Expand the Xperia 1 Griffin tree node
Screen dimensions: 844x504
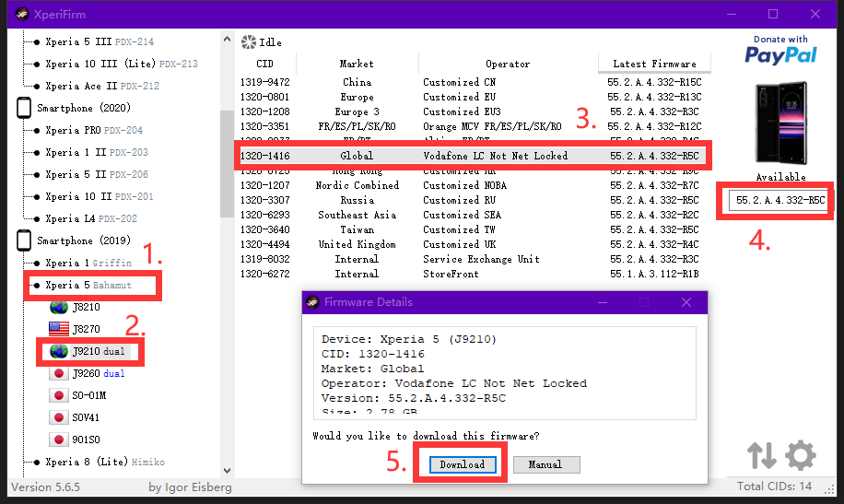35,263
